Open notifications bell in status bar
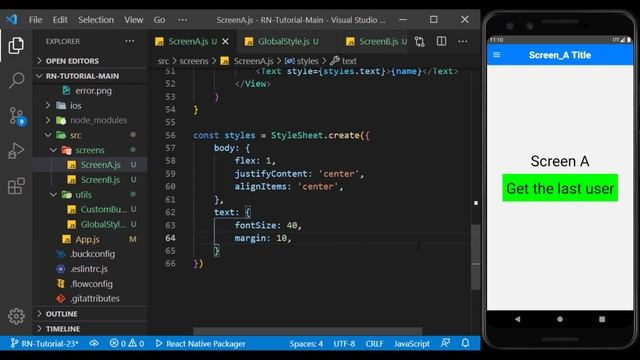Image resolution: width=640 pixels, height=360 pixels. click(x=465, y=343)
